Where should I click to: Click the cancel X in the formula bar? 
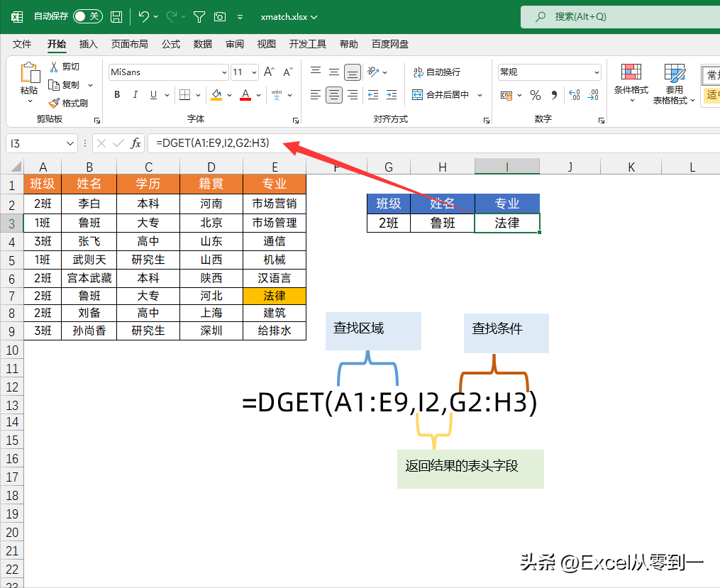click(101, 144)
